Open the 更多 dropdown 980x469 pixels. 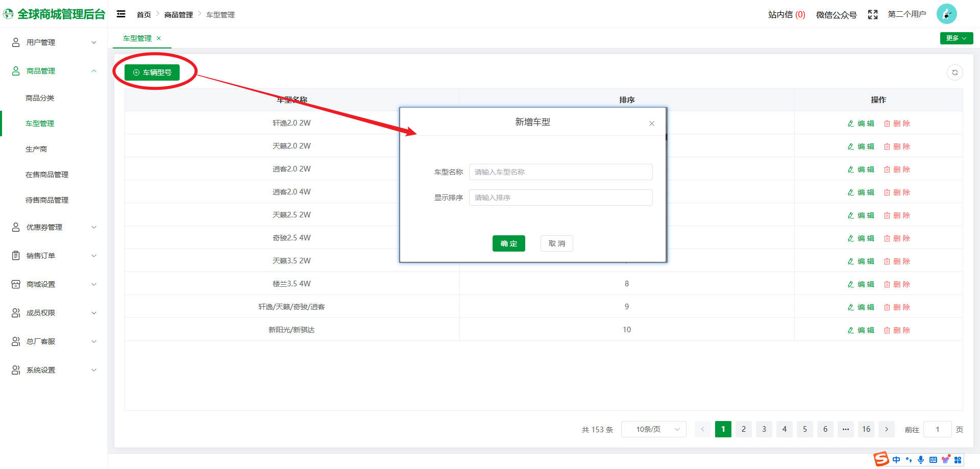pyautogui.click(x=956, y=38)
